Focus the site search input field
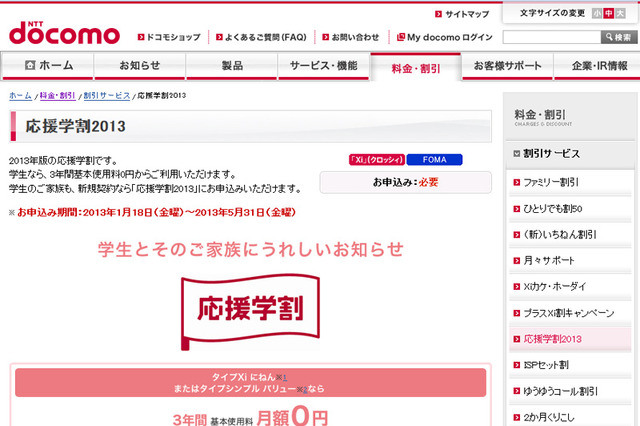The height and width of the screenshot is (426, 640). click(x=552, y=37)
